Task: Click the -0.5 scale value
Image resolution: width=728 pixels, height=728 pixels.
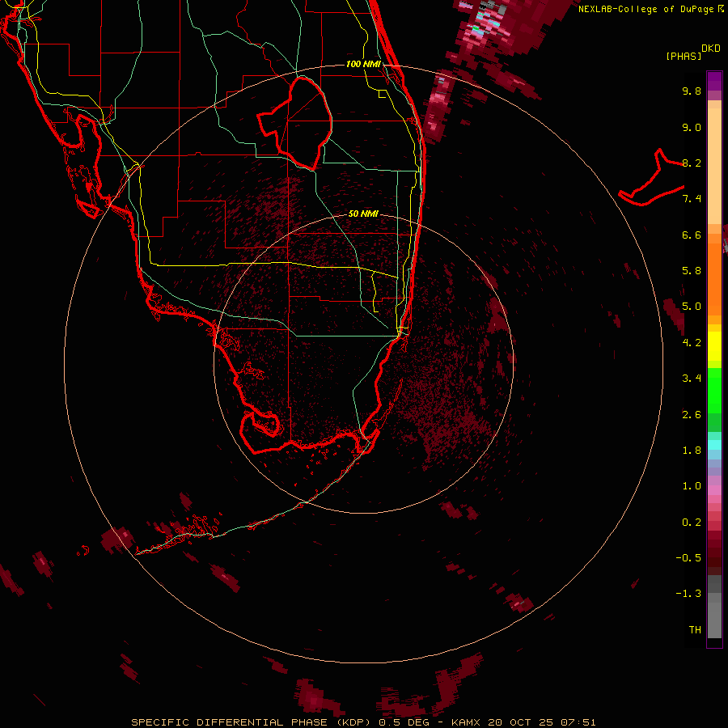Action: [688, 558]
